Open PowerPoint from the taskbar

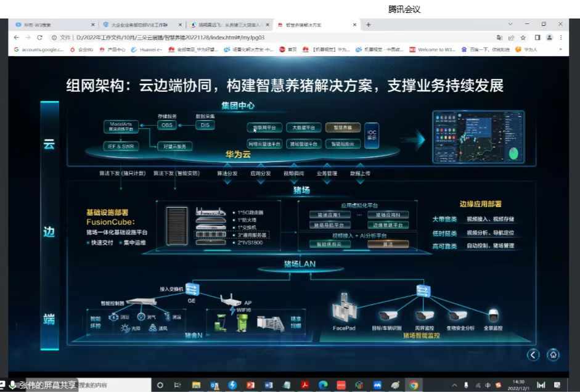pos(250,385)
